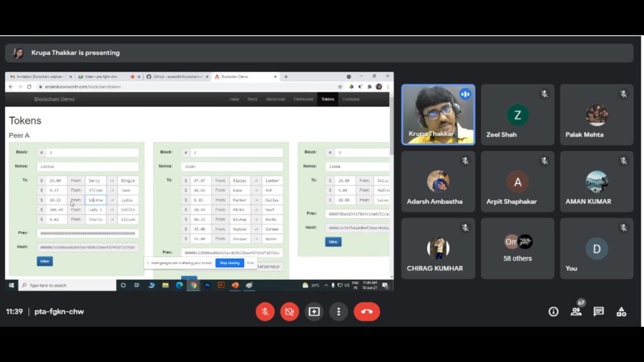Open the 58 others participant tile
The height and width of the screenshot is (362, 644).
point(518,248)
